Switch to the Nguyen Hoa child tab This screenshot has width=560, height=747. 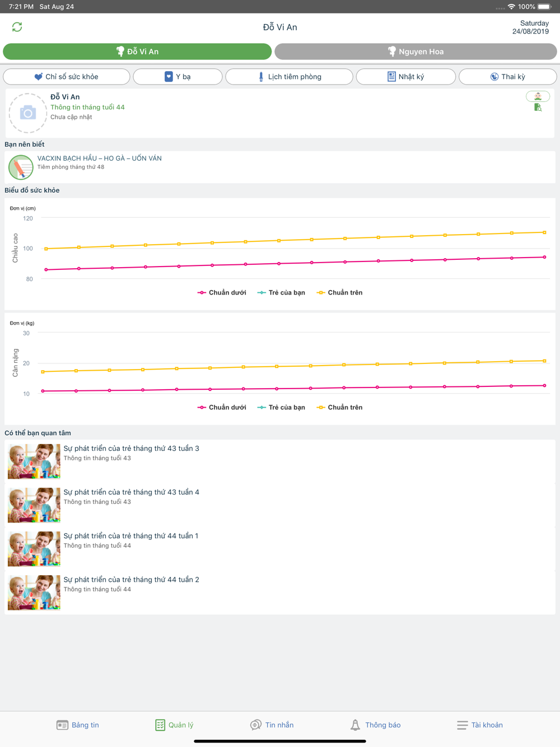pos(416,52)
